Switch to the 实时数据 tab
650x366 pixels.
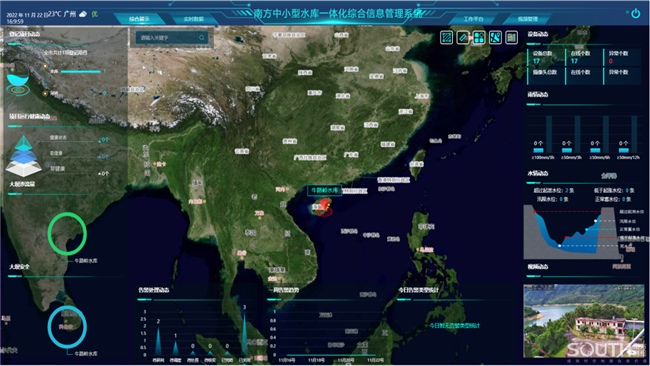(194, 19)
